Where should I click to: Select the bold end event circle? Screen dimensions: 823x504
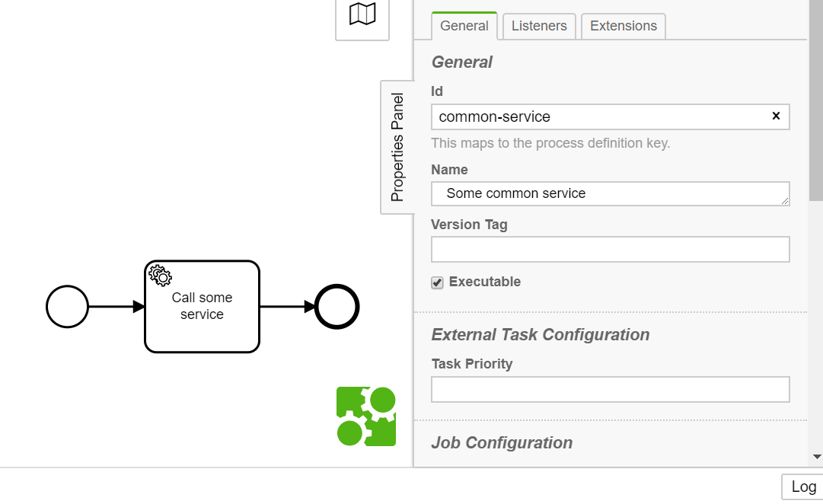337,307
